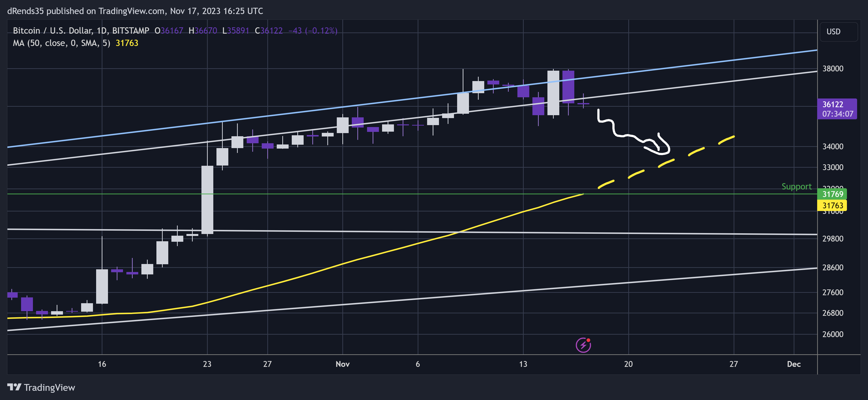The height and width of the screenshot is (400, 868).
Task: Click the MA (50, close, 0, SMA, 5) legend
Action: 62,43
